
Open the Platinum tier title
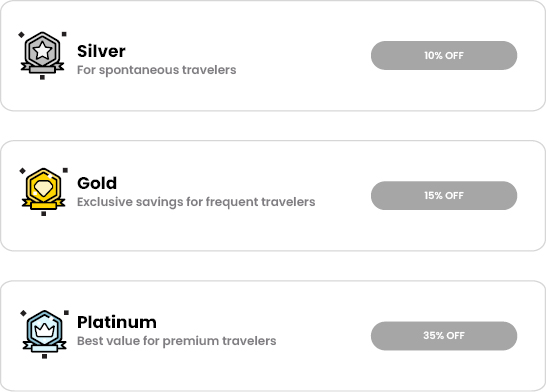click(117, 322)
